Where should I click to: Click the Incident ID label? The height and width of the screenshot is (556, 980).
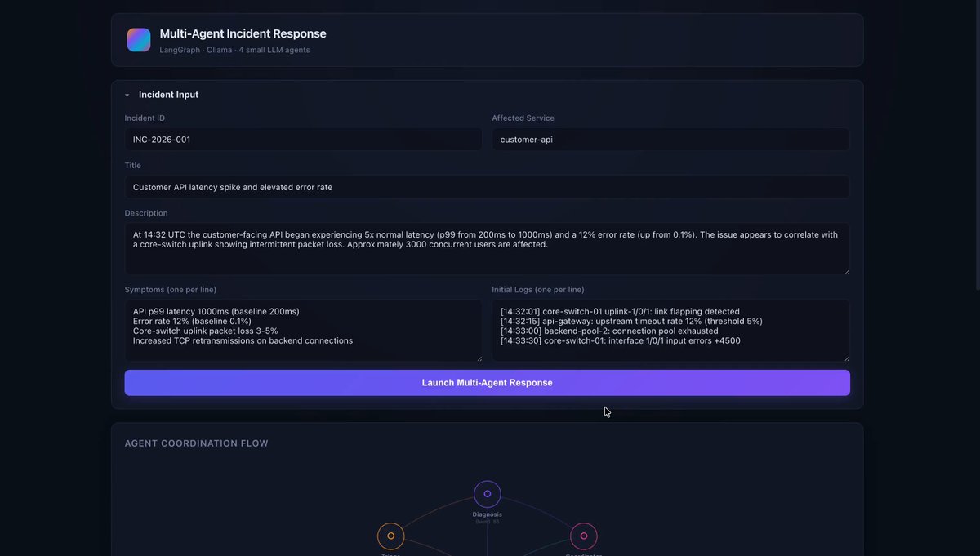coord(145,118)
